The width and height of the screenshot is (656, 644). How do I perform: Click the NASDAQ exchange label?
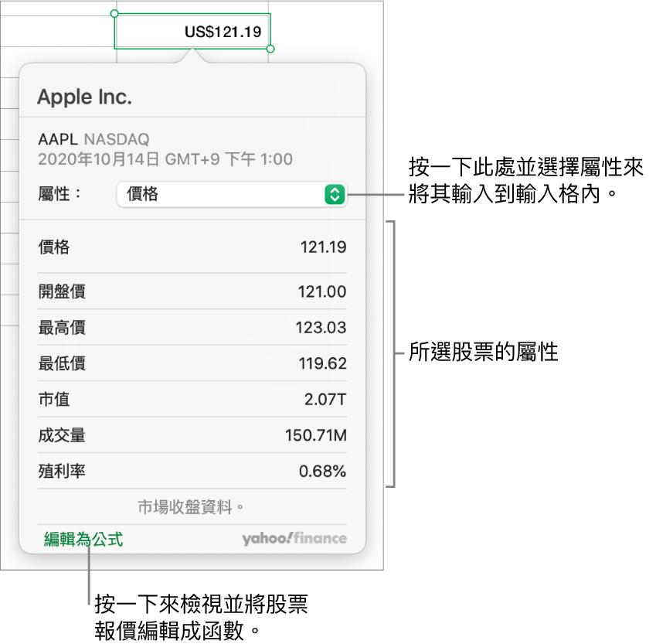(x=117, y=139)
